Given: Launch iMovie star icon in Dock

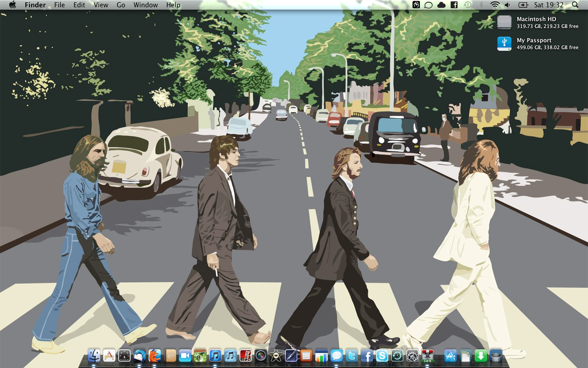Looking at the screenshot, I should [x=276, y=355].
